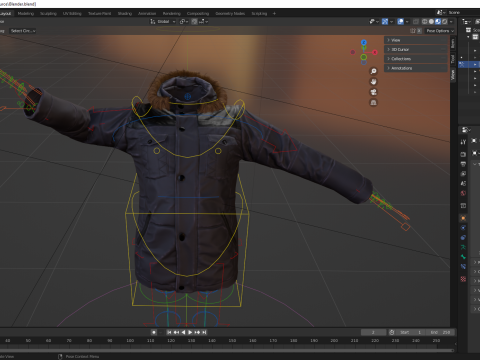
Task: Open the Tool sidebar tab
Action: point(453,59)
